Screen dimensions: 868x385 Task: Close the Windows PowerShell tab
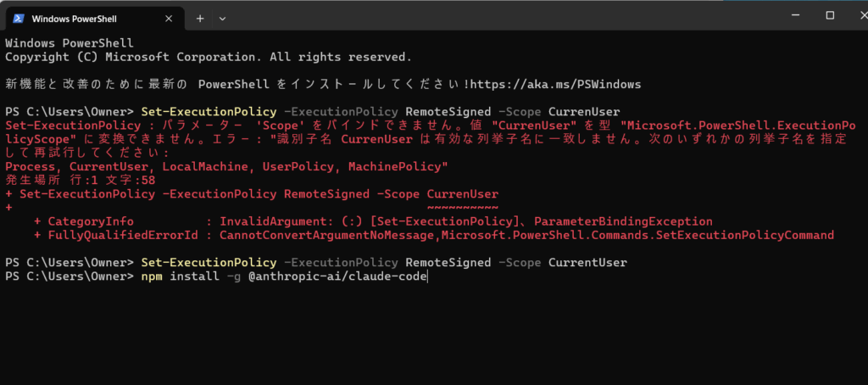(167, 18)
